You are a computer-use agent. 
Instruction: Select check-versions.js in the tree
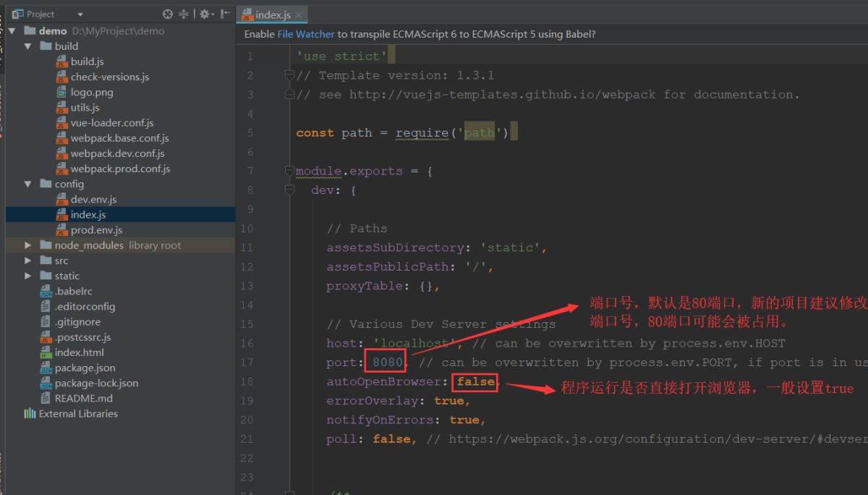pos(110,77)
